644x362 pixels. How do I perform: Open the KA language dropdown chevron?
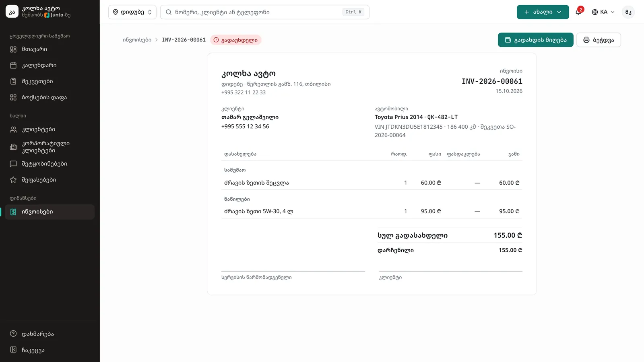point(613,12)
